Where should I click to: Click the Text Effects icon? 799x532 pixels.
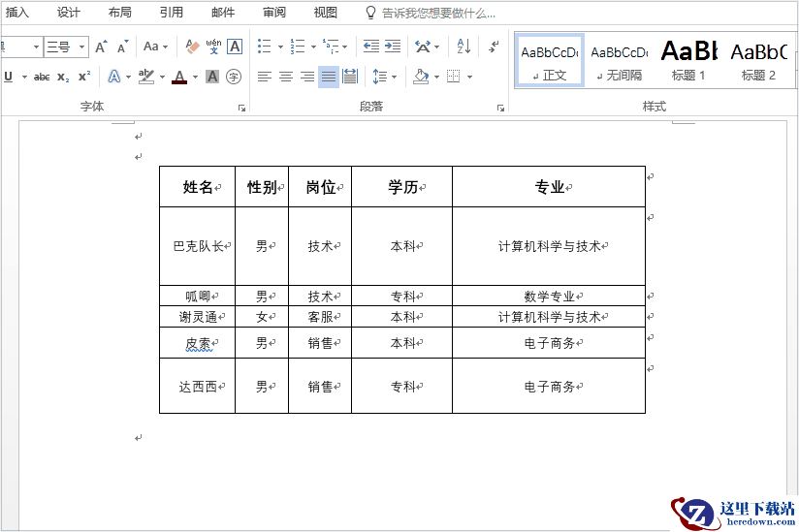[114, 77]
